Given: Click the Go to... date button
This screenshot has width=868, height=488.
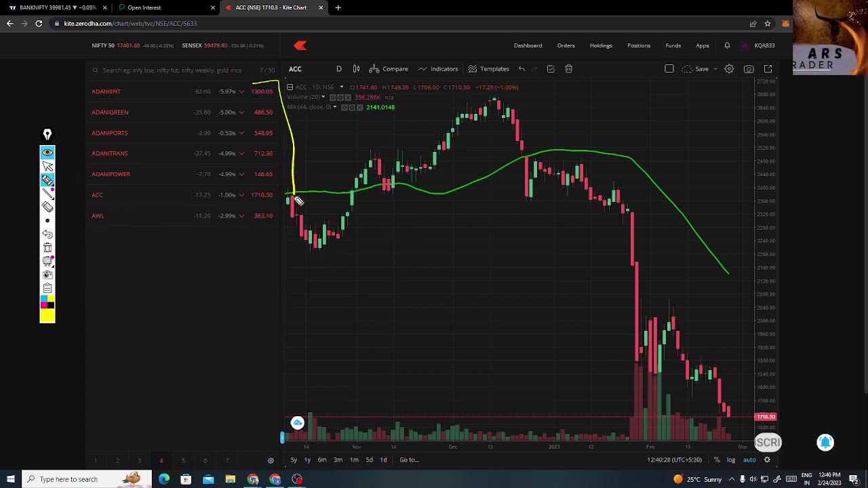Looking at the screenshot, I should coord(409,460).
